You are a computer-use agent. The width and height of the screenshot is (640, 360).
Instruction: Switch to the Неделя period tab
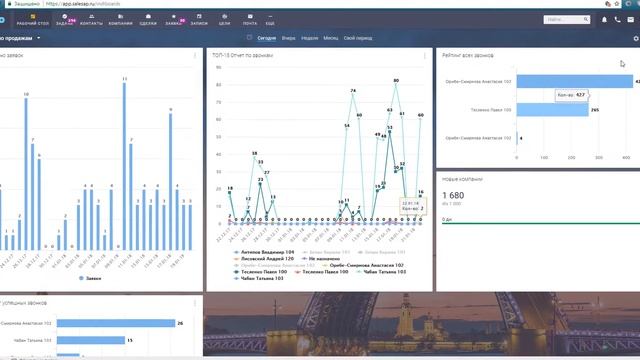point(309,38)
